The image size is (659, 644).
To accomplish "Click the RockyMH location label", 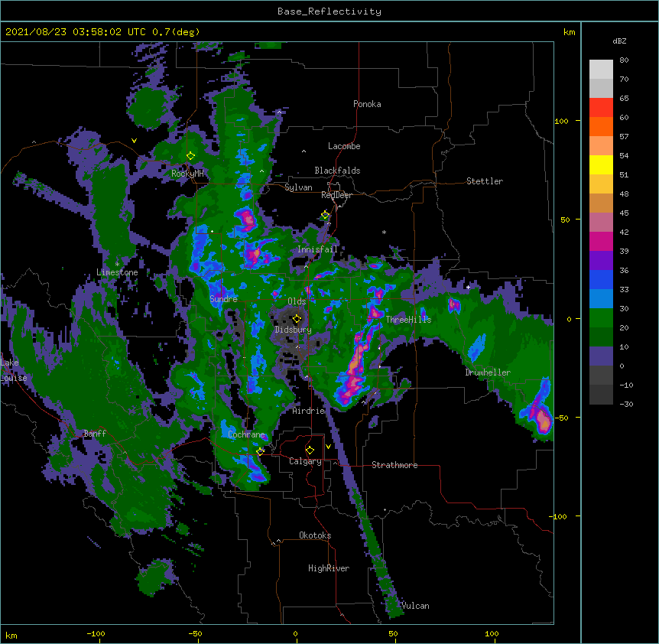I will pyautogui.click(x=187, y=174).
